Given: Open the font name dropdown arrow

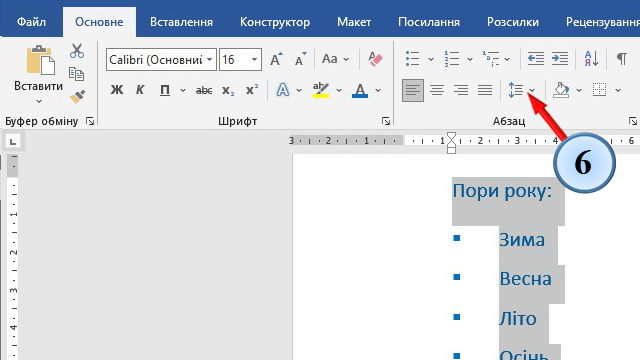Looking at the screenshot, I should point(209,60).
